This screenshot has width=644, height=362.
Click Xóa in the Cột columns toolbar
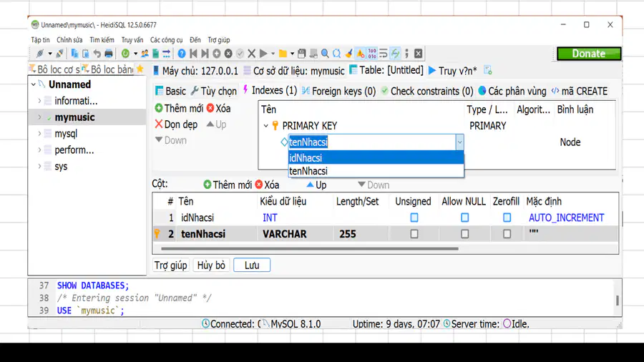(x=267, y=185)
